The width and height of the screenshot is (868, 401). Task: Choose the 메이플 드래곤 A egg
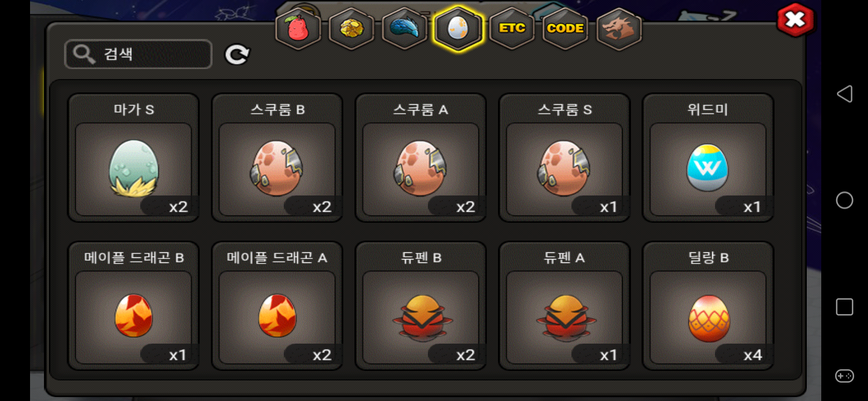point(277,306)
